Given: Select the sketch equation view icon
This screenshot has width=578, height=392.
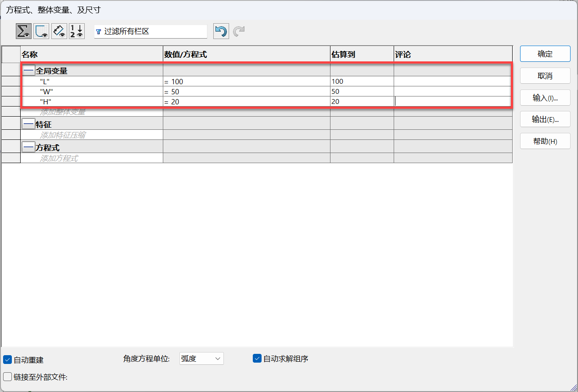Looking at the screenshot, I should pos(41,32).
